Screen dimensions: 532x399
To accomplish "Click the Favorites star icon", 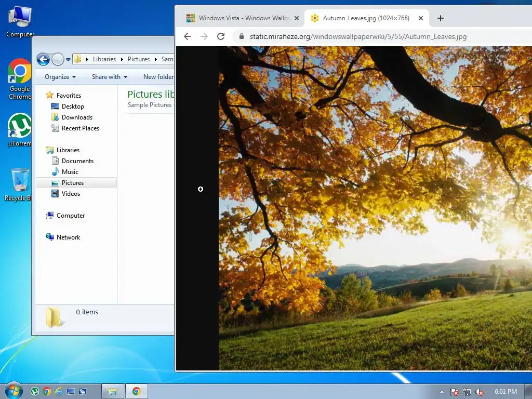I will point(50,95).
